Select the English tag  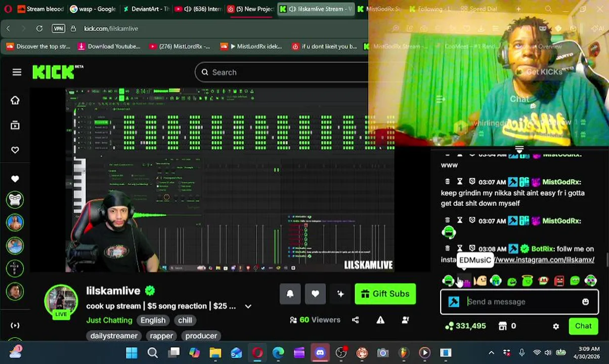click(153, 320)
